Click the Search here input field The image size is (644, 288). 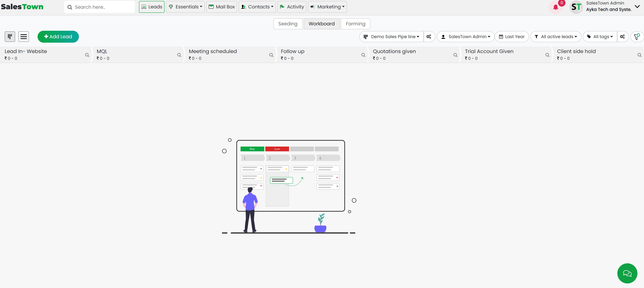[100, 7]
